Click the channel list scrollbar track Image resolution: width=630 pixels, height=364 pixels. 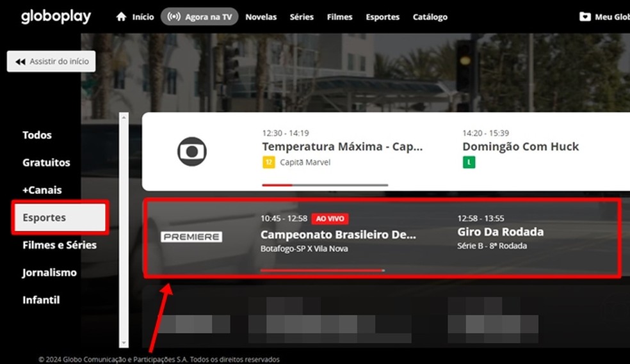(x=124, y=230)
